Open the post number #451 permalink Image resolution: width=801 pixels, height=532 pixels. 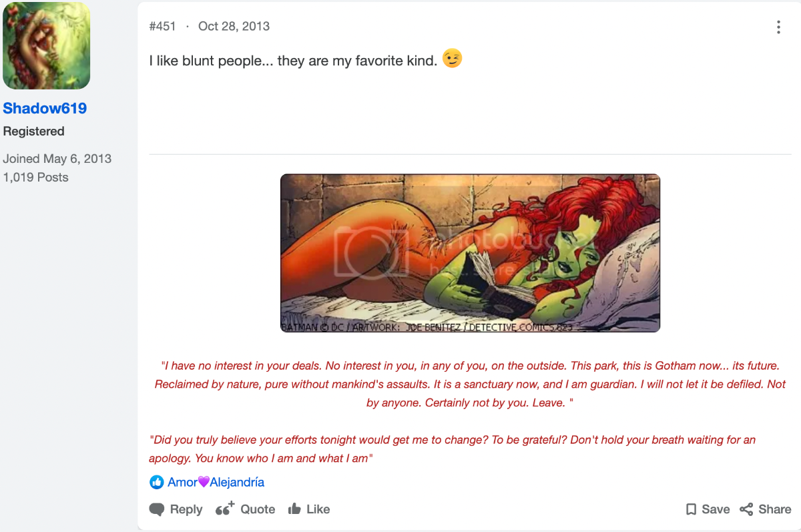pyautogui.click(x=163, y=26)
